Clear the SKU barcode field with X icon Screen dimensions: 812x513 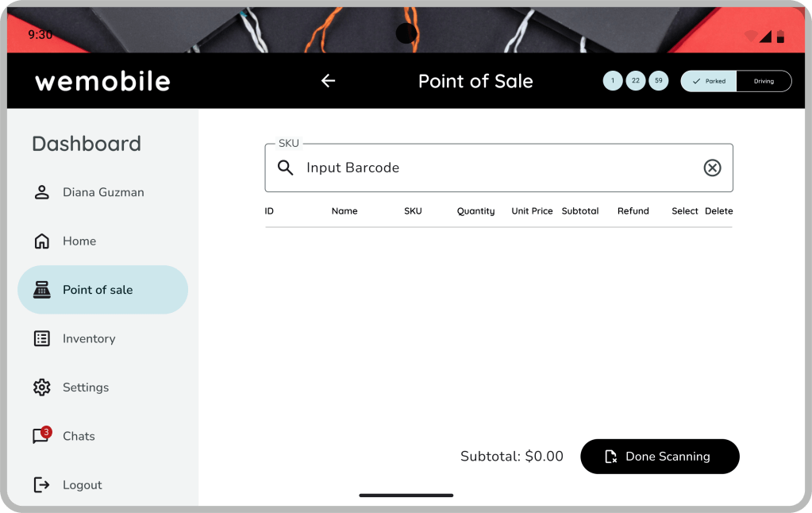(x=712, y=168)
